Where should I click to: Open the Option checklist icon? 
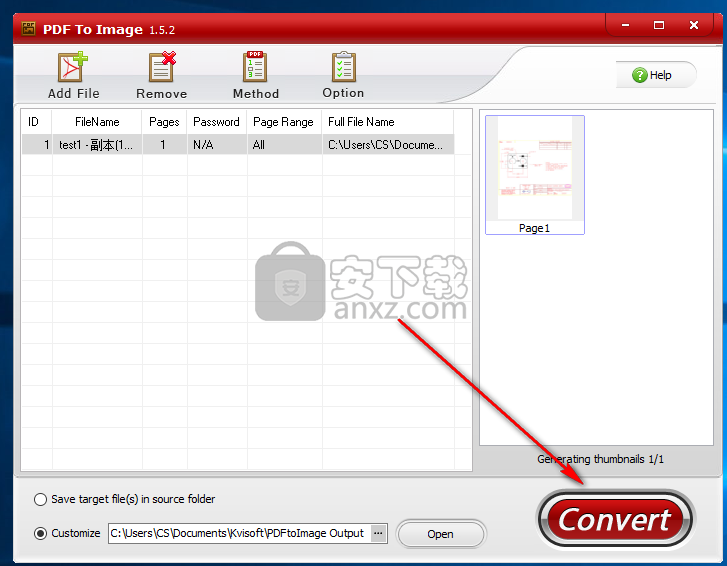pyautogui.click(x=343, y=68)
